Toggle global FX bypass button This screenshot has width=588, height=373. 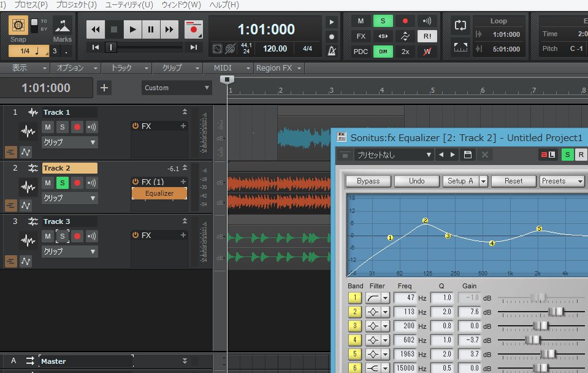coord(361,36)
